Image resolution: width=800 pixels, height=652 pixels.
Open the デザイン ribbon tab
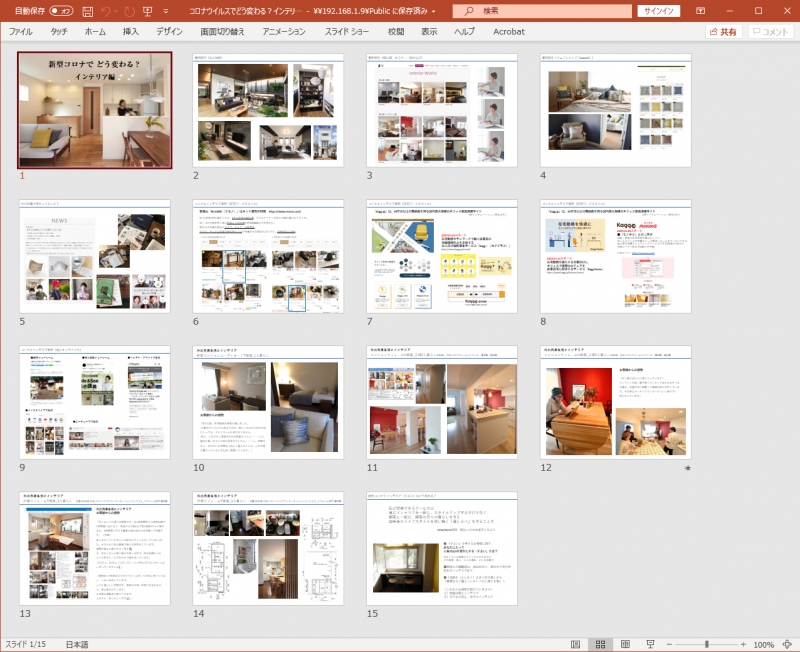click(x=169, y=32)
